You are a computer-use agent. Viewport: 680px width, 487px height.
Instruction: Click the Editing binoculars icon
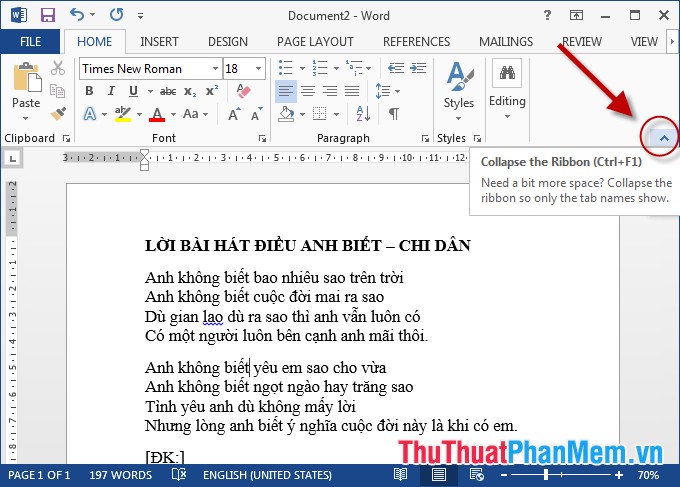507,73
